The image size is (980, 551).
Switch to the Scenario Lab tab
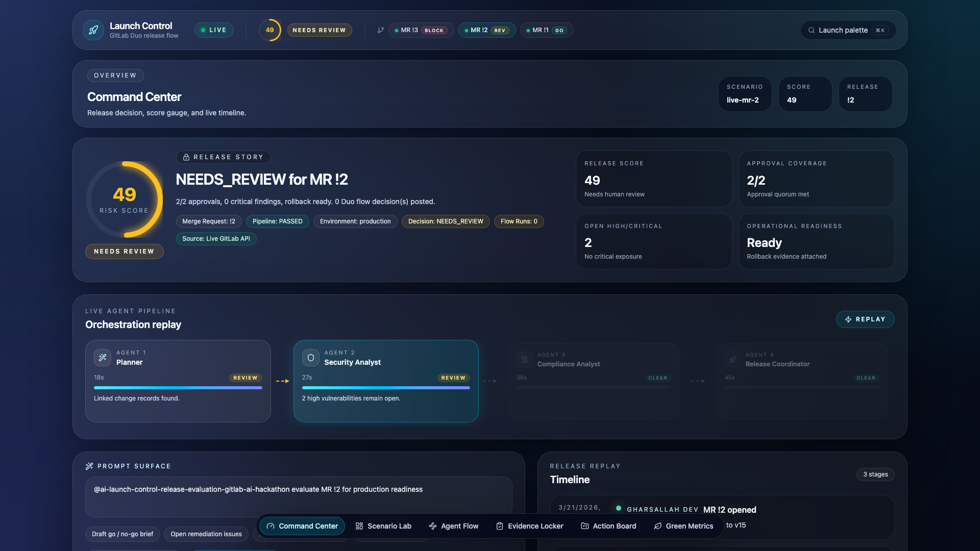(383, 526)
